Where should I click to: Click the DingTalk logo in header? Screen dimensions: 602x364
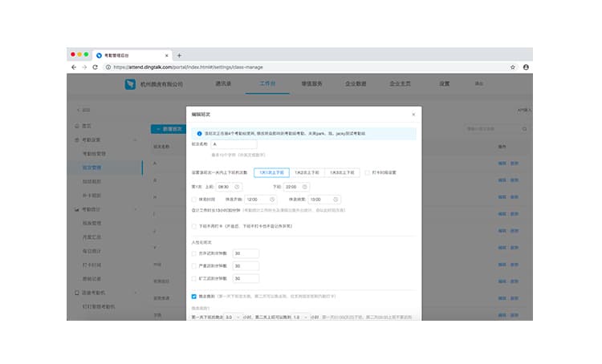point(131,83)
